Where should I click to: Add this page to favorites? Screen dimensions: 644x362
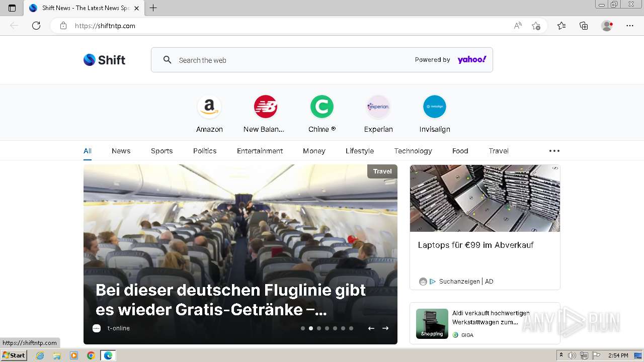click(536, 26)
